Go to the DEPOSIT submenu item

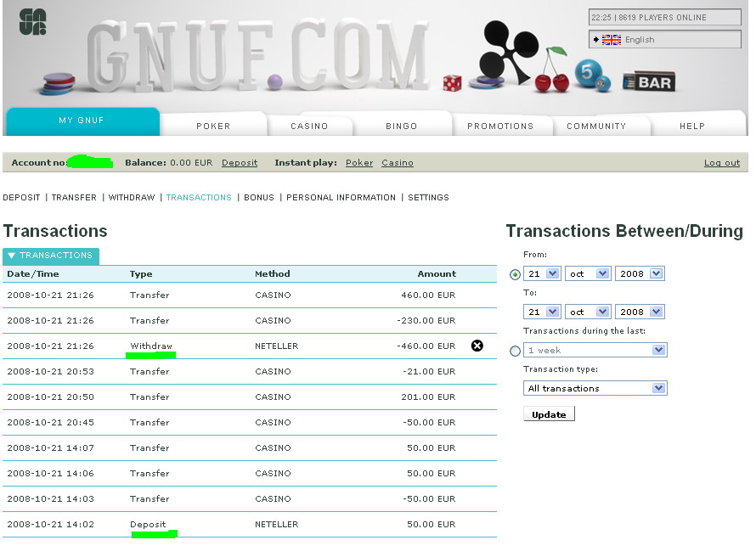22,198
